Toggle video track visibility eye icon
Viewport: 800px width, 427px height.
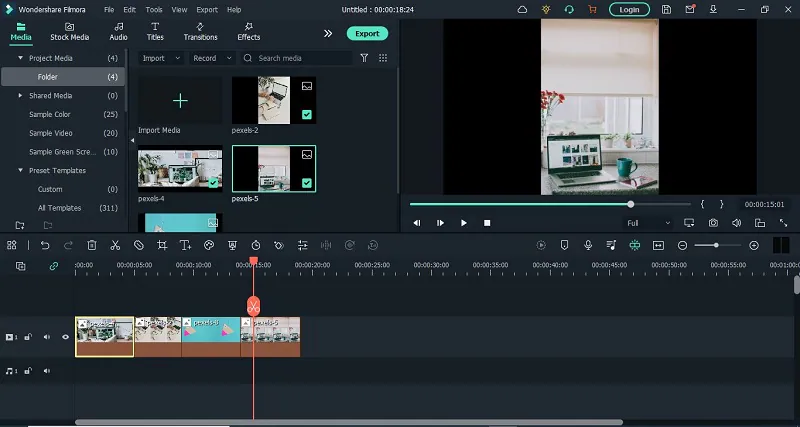coord(66,337)
